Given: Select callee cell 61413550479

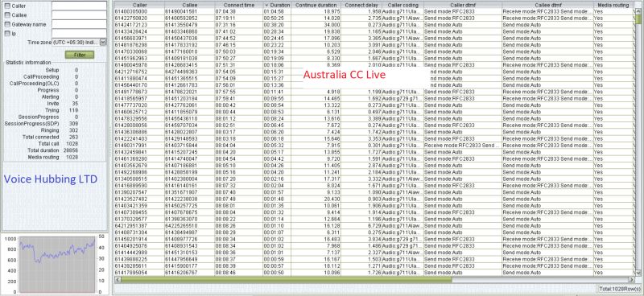Looking at the screenshot, I should (x=189, y=25).
